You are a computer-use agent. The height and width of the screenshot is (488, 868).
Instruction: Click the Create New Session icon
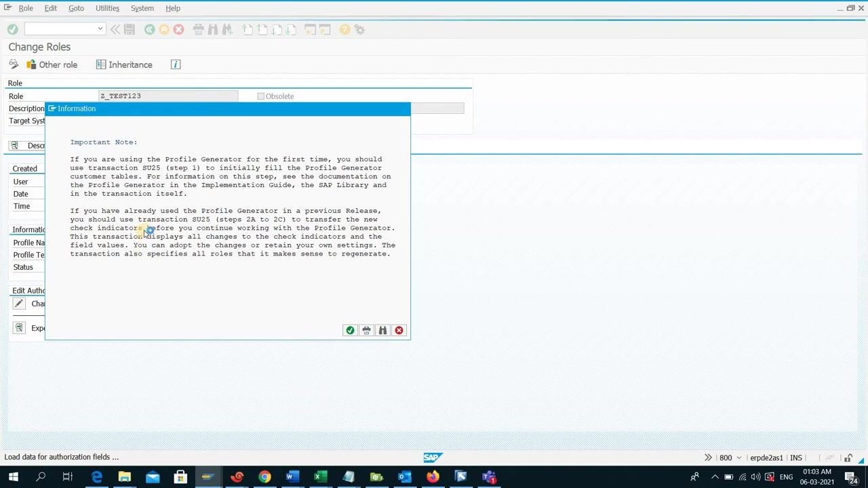[311, 29]
